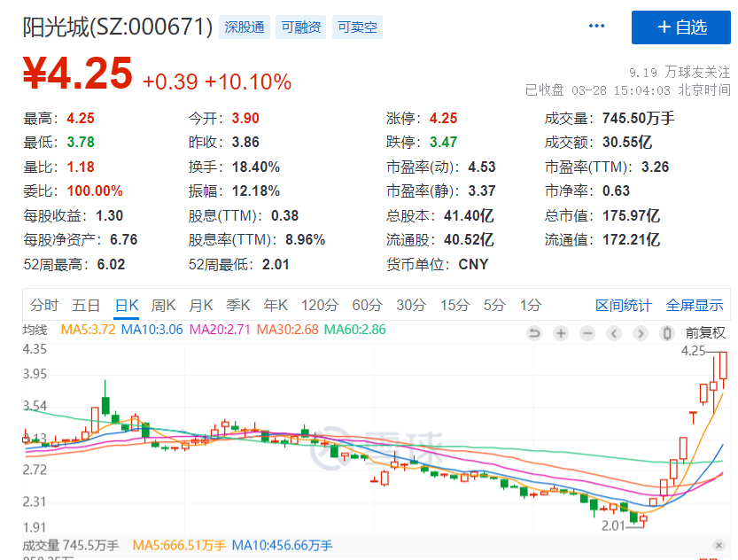Zoom in chart with plus icon
This screenshot has width=738, height=560.
(x=561, y=334)
